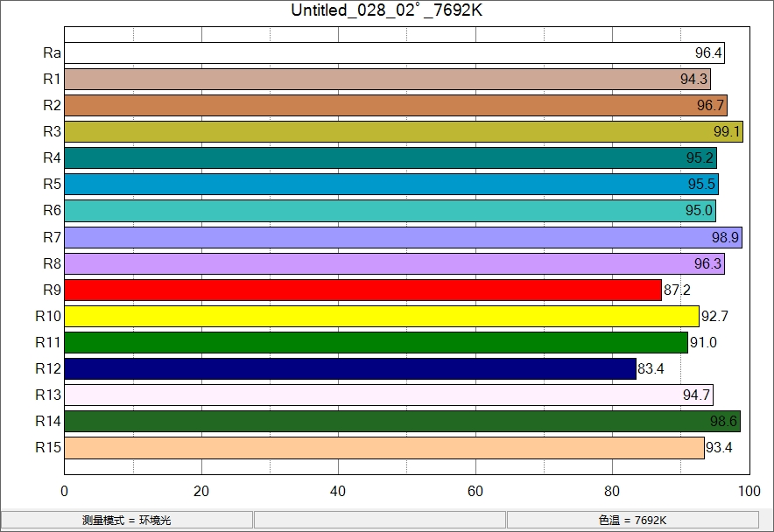
Task: Select the red R9 bar
Action: [x=362, y=290]
